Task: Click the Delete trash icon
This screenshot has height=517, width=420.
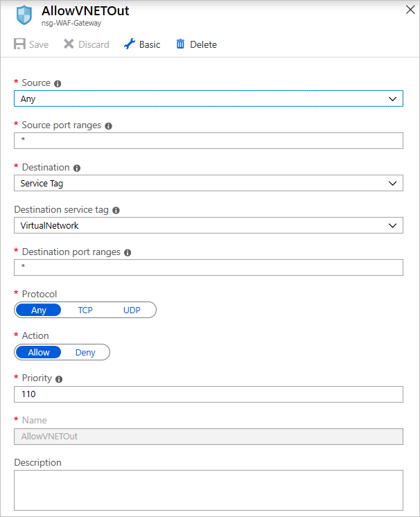Action: pyautogui.click(x=181, y=44)
